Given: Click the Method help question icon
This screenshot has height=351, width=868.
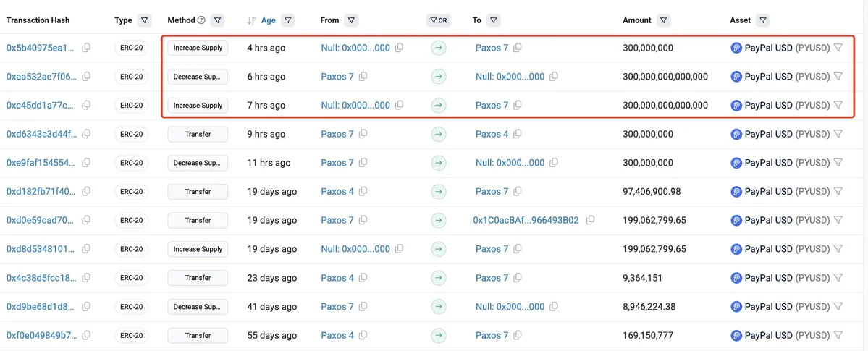Looking at the screenshot, I should pyautogui.click(x=201, y=20).
